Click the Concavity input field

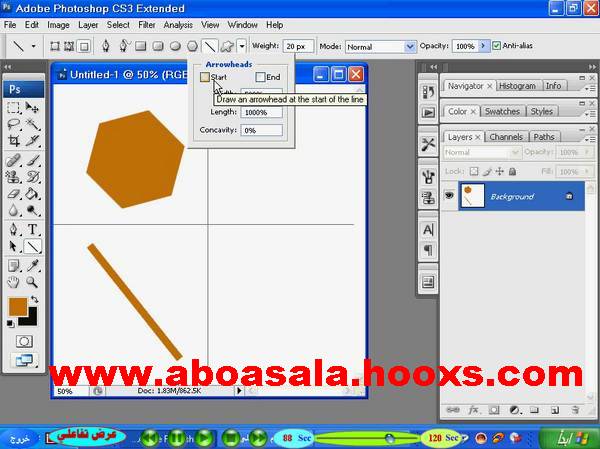tap(262, 130)
